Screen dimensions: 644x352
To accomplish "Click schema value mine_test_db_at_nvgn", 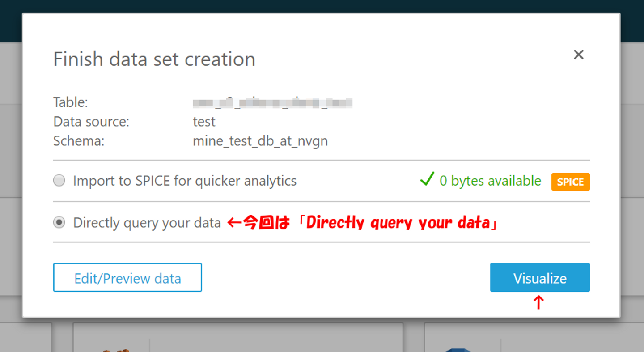I will pyautogui.click(x=260, y=141).
